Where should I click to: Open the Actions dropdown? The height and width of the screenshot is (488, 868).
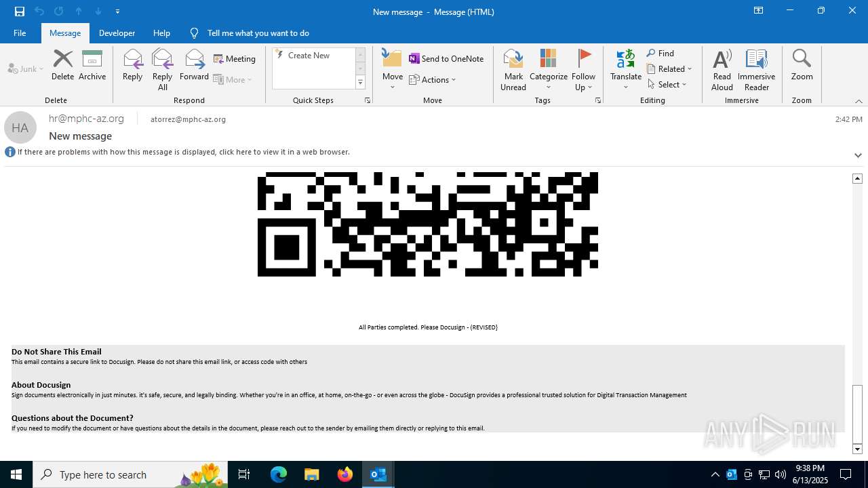pyautogui.click(x=433, y=79)
